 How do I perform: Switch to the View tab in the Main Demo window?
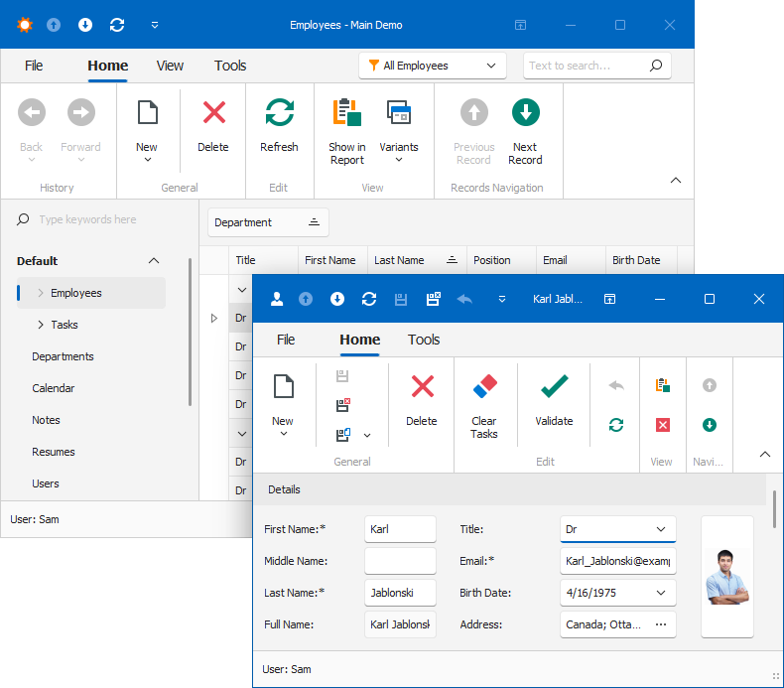point(170,66)
